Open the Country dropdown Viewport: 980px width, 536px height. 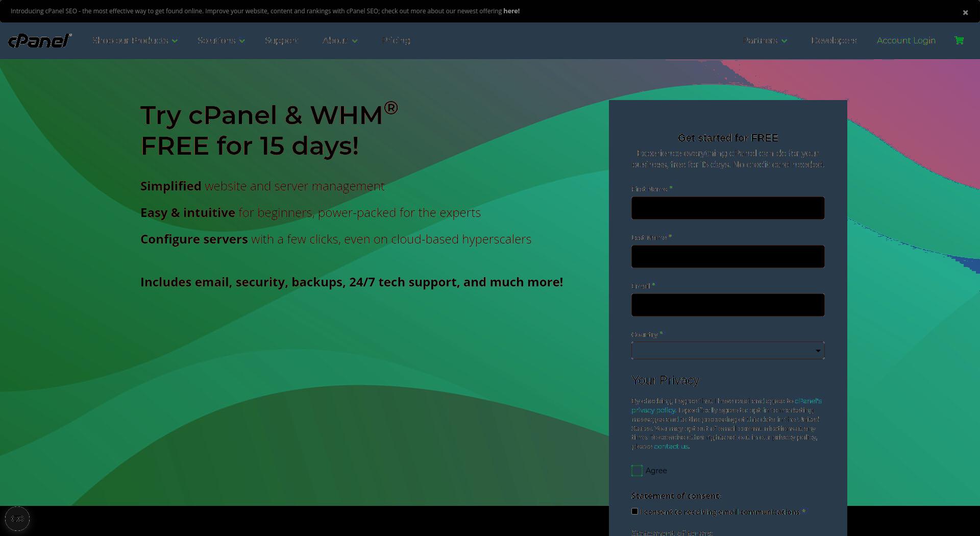point(728,350)
